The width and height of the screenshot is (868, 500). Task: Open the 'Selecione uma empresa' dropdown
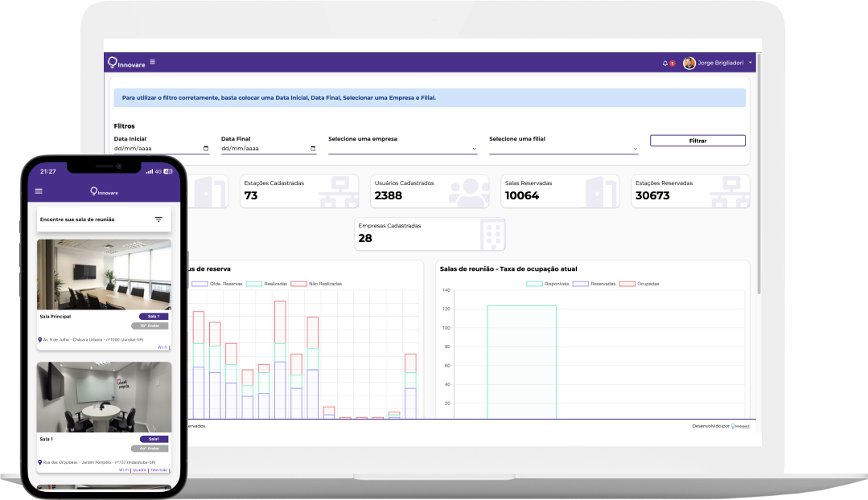tap(402, 148)
